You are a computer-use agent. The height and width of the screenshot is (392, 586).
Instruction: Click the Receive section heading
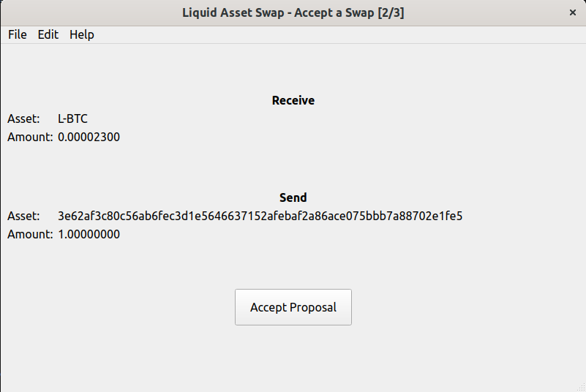tap(293, 100)
